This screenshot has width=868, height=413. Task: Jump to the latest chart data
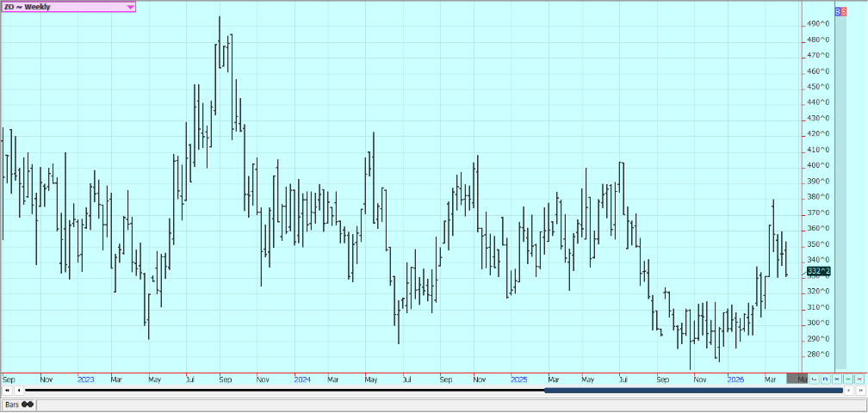[859, 391]
